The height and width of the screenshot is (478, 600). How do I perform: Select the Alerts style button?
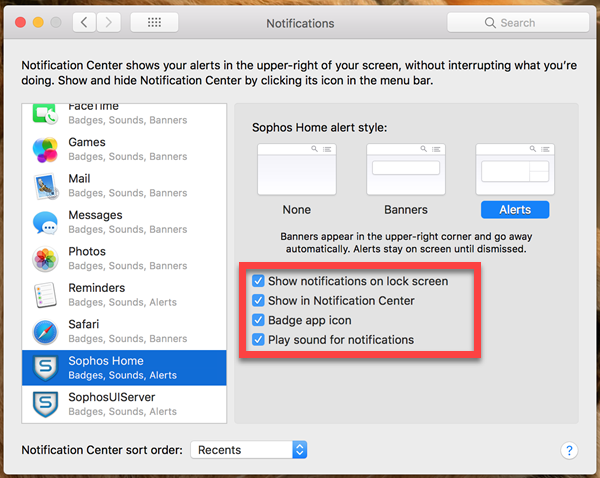coord(513,210)
